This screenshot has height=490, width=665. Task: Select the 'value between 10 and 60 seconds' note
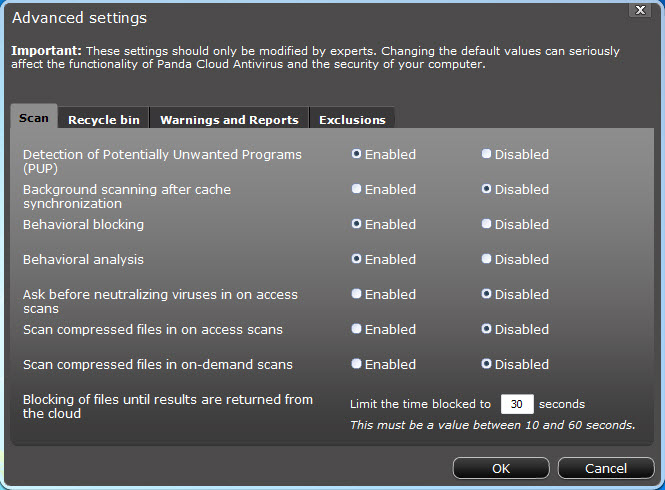(493, 425)
